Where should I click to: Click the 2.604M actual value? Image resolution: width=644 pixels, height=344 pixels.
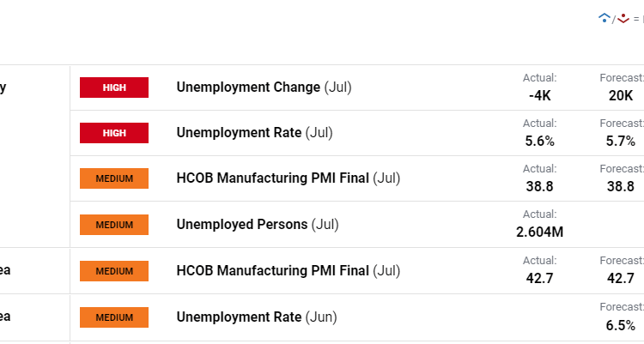[540, 232]
